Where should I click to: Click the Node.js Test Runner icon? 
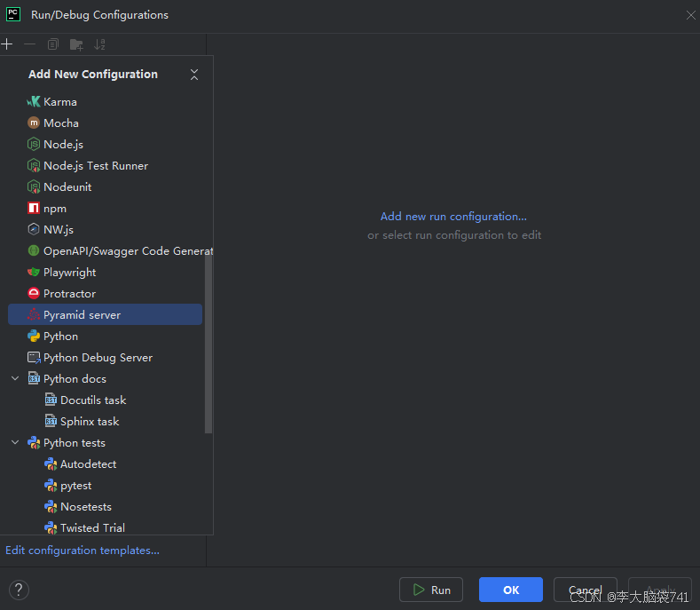pos(34,166)
